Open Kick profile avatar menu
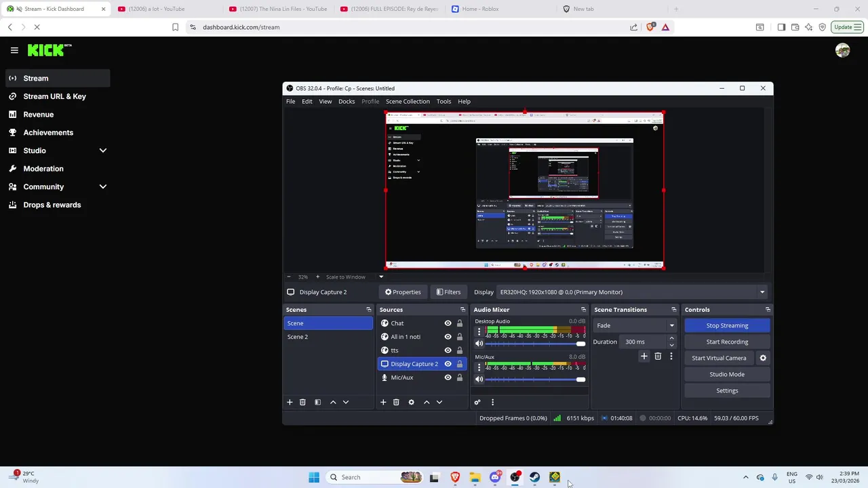The height and width of the screenshot is (488, 868). pyautogui.click(x=843, y=50)
